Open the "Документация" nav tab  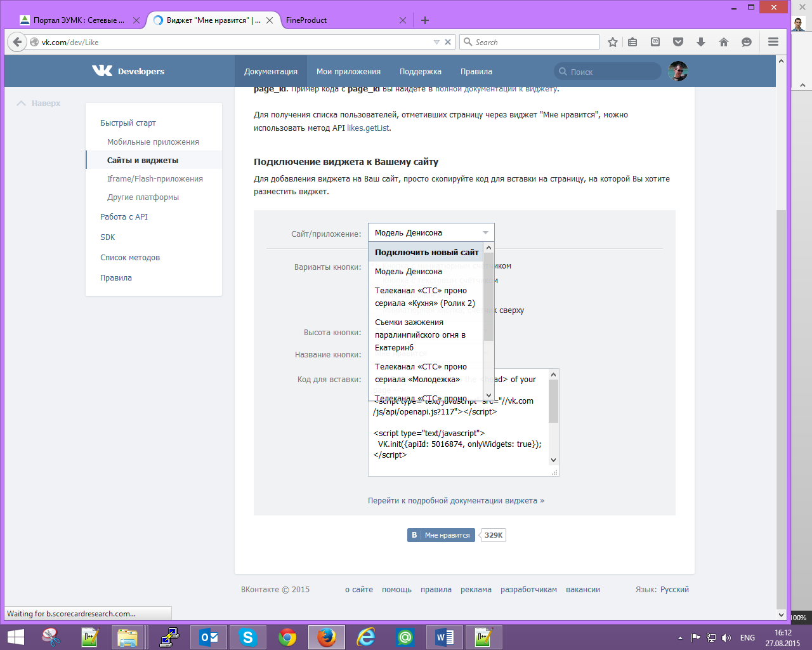coord(271,71)
